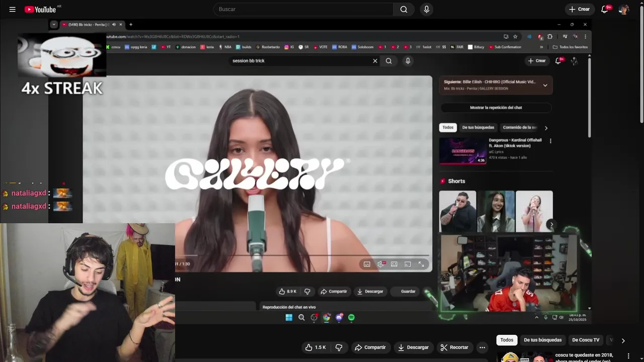Open Dangerous - Kardinal Offishall video thumbnail

pos(463,151)
